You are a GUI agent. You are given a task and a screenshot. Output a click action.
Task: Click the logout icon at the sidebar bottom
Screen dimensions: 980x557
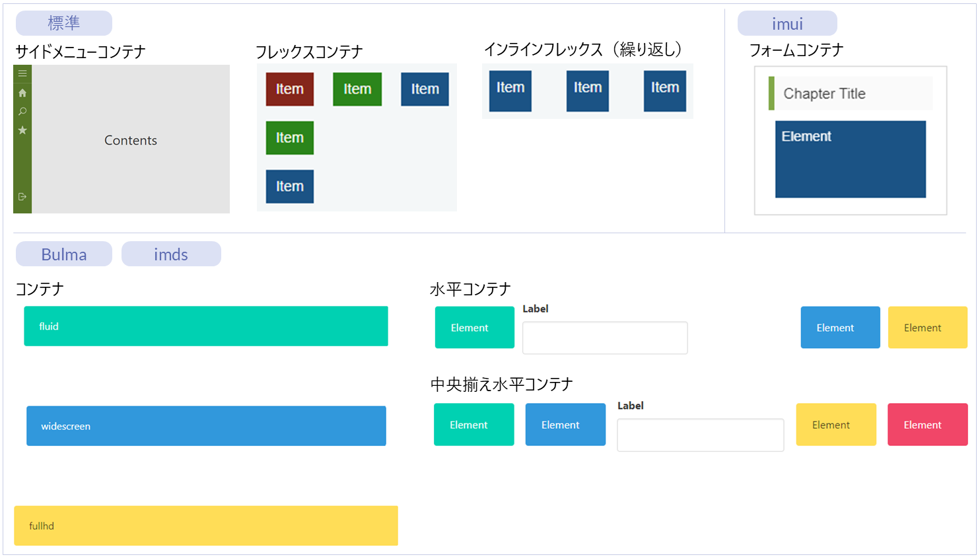pyautogui.click(x=22, y=197)
